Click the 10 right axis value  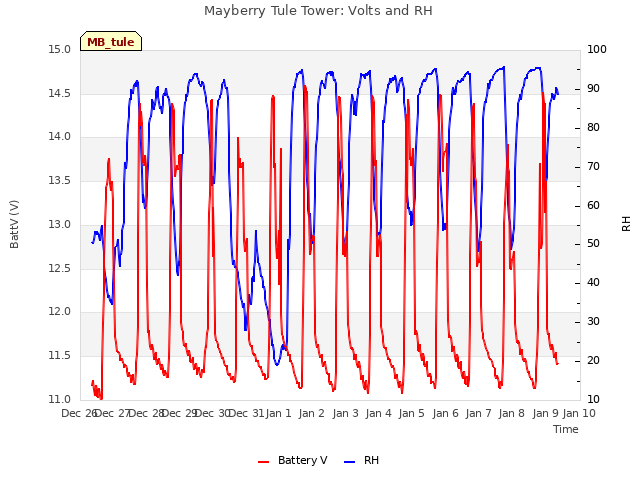[x=593, y=399]
